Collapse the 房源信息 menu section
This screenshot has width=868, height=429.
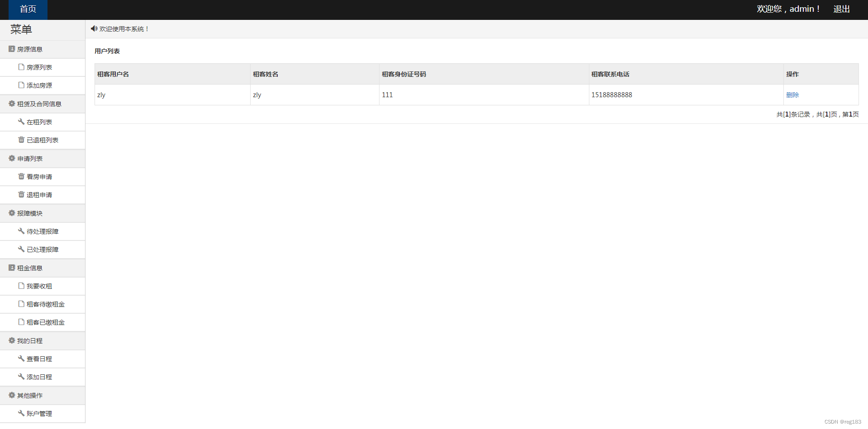tap(43, 49)
